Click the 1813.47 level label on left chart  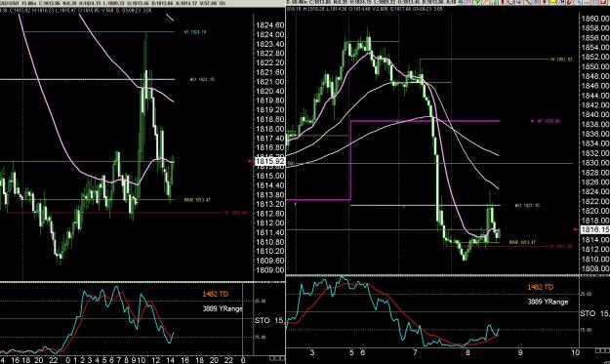point(197,200)
